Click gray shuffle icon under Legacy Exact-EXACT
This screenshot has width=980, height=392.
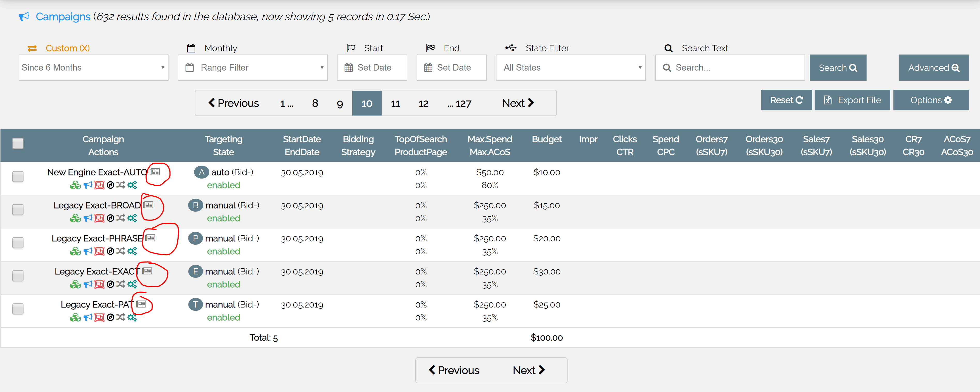click(121, 285)
